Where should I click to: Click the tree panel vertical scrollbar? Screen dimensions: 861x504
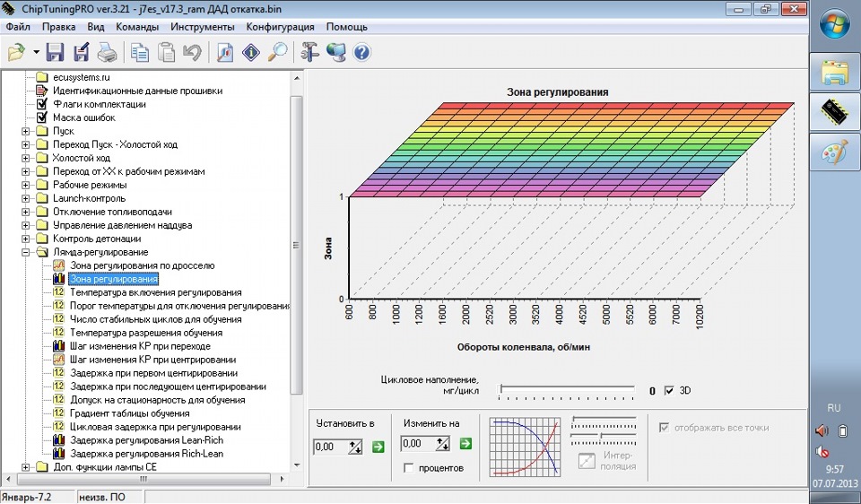point(297,244)
